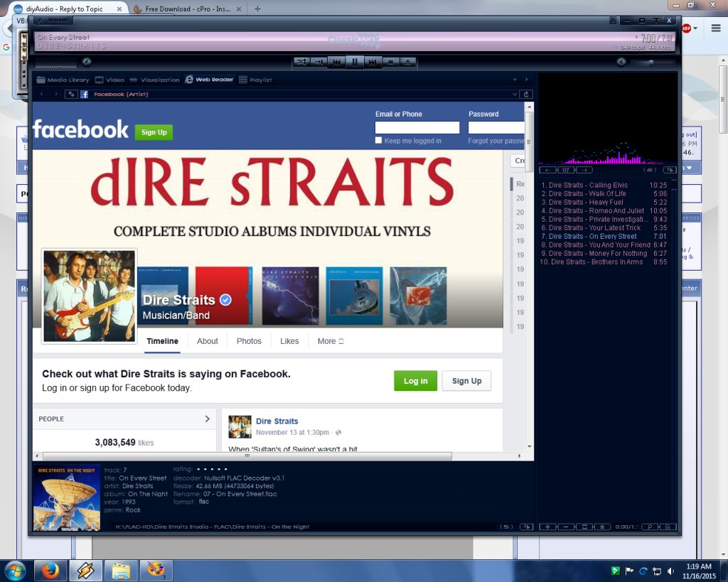Click the playlist add (+) button

click(x=548, y=527)
